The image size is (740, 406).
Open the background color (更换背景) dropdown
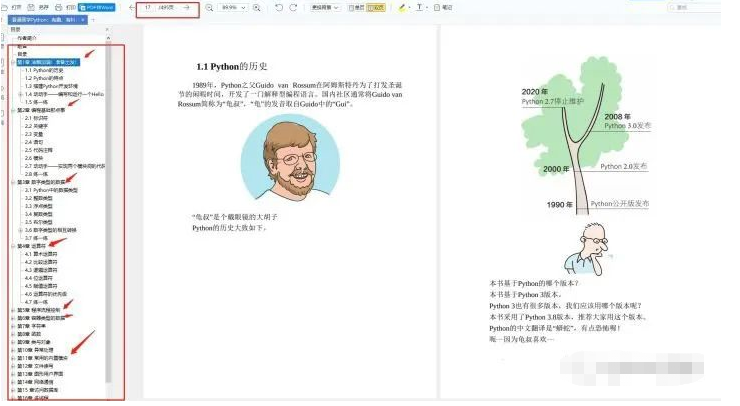click(x=325, y=8)
